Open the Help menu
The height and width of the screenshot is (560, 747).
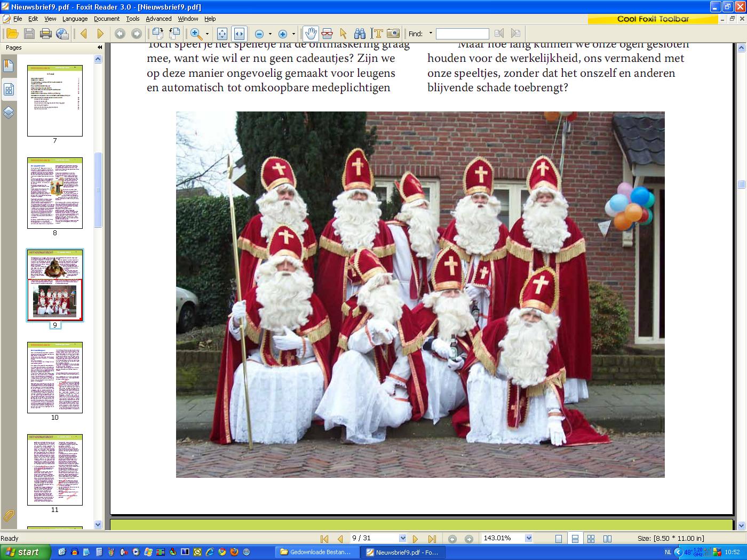(210, 19)
